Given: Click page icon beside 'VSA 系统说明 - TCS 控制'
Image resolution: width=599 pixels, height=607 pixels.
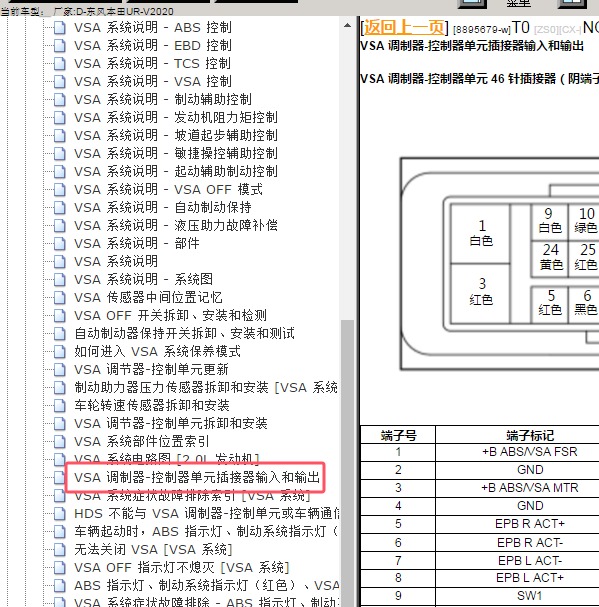Looking at the screenshot, I should point(60,64).
